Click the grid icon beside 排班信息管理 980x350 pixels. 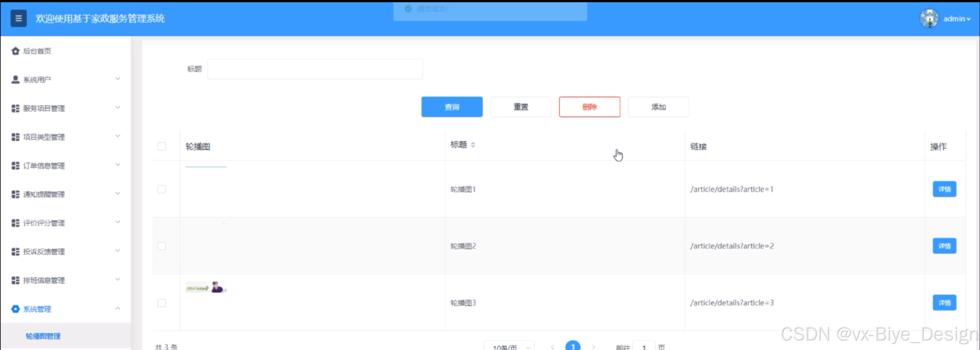15,280
